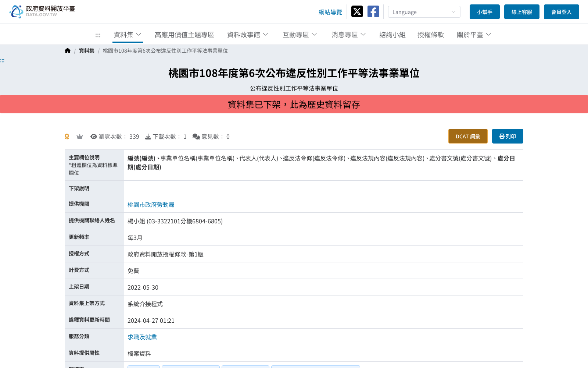Click the 列印 print button
Viewport: 588px width, 368px height.
(508, 136)
